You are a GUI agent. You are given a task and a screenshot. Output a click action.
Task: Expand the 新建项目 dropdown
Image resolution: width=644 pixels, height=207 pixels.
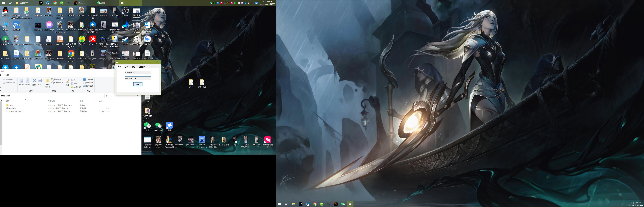(x=58, y=79)
